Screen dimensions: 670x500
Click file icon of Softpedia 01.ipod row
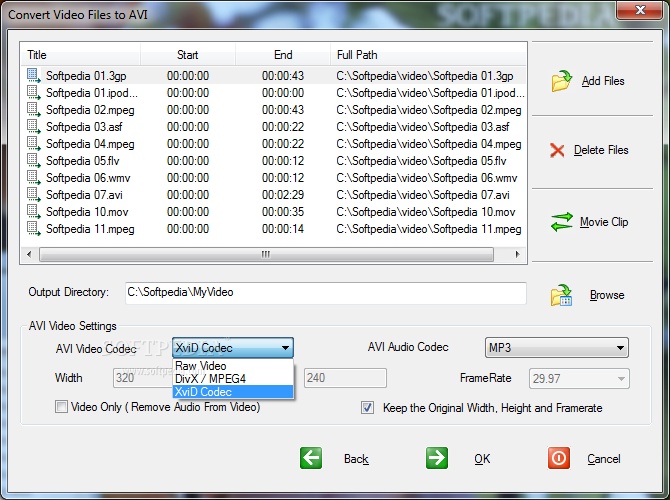click(x=34, y=93)
